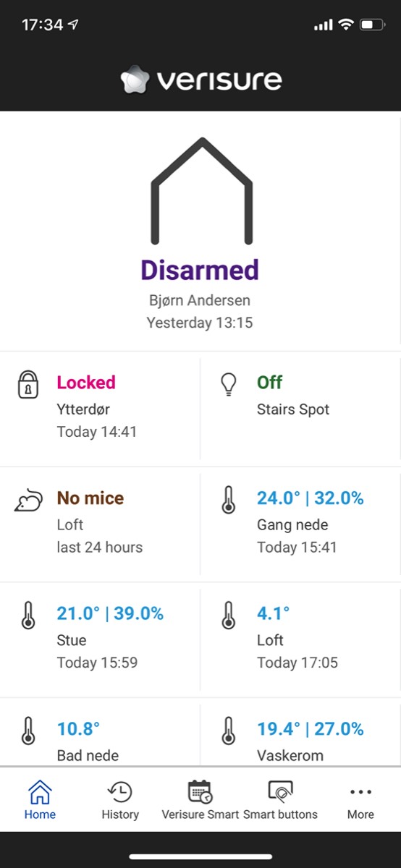Open the Home tab
This screenshot has height=868, width=401.
coord(40,800)
